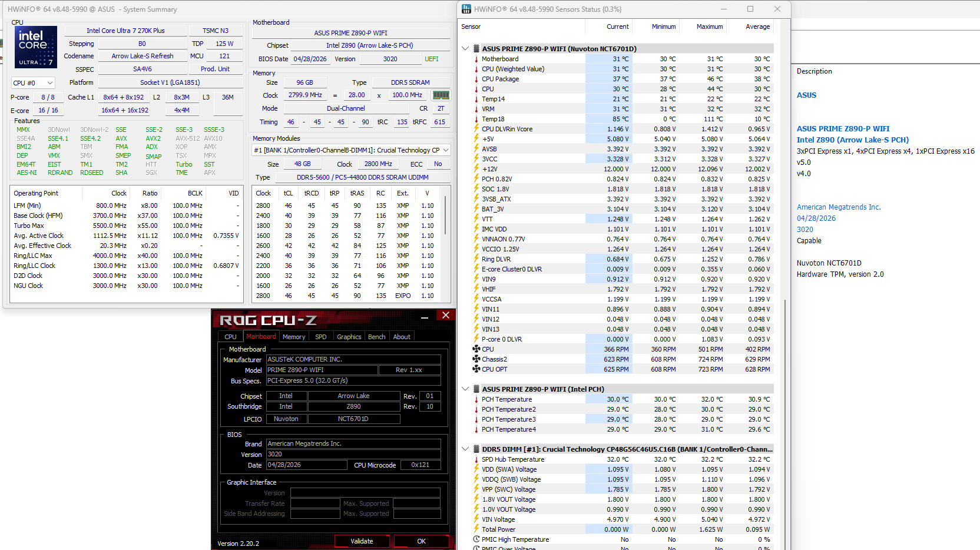This screenshot has width=980, height=550.
Task: Click PCH Temperature thermometer icon
Action: (476, 399)
